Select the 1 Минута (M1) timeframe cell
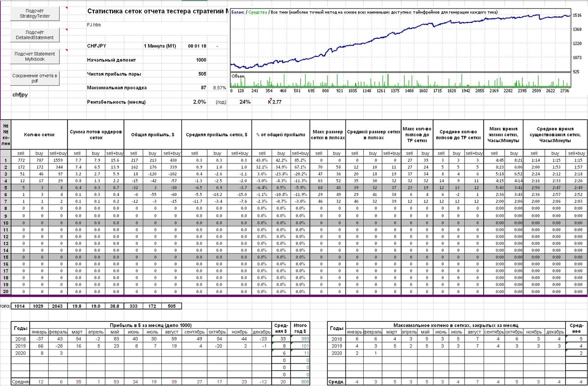The image size is (588, 386). click(160, 46)
